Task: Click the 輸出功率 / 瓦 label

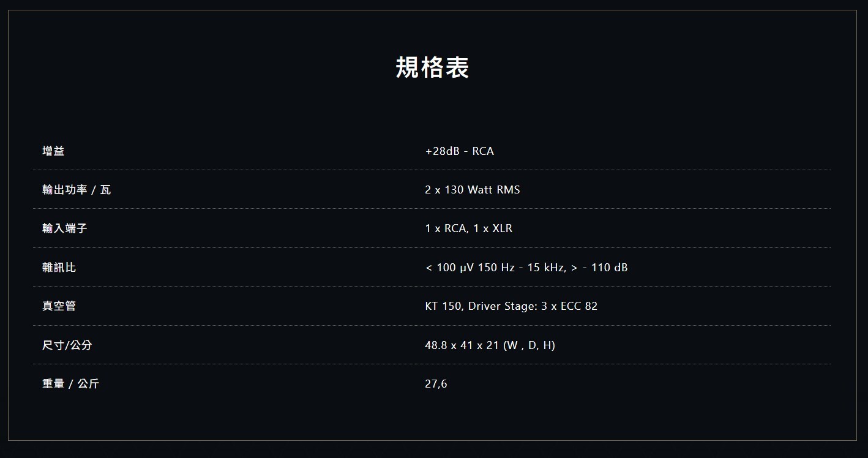Action: (x=77, y=190)
